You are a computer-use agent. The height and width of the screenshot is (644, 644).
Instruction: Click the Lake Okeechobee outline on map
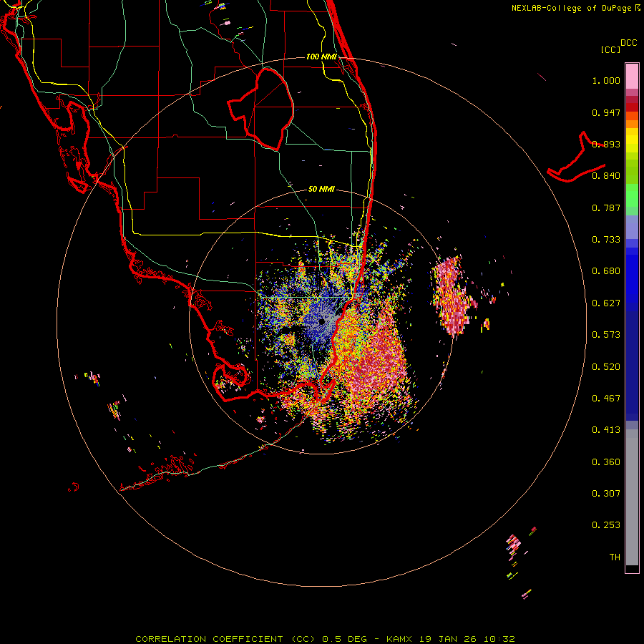[x=261, y=109]
